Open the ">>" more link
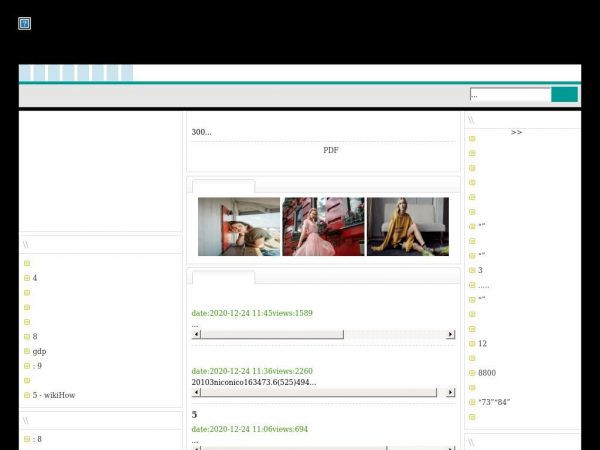The height and width of the screenshot is (450, 600). [516, 132]
